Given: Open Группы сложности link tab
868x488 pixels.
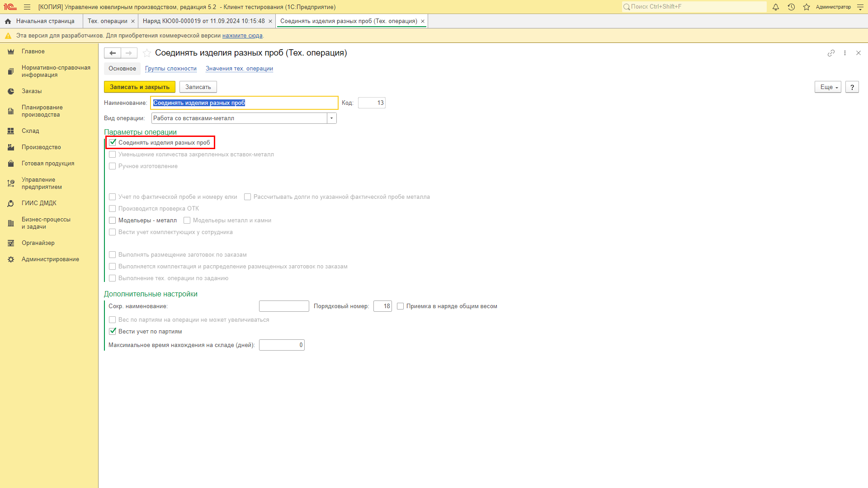Looking at the screenshot, I should coord(171,69).
